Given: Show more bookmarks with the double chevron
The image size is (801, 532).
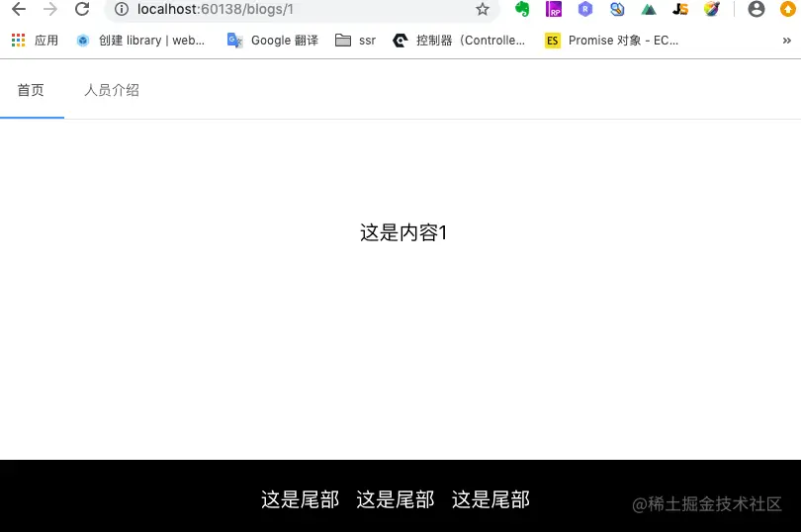Looking at the screenshot, I should tap(787, 41).
